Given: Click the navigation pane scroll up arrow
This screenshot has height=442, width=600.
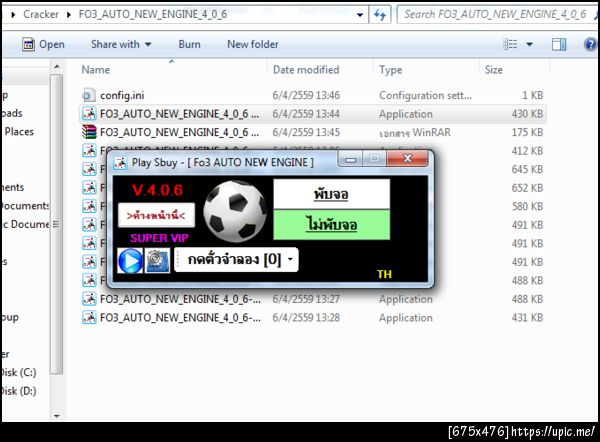Looking at the screenshot, I should (57, 67).
